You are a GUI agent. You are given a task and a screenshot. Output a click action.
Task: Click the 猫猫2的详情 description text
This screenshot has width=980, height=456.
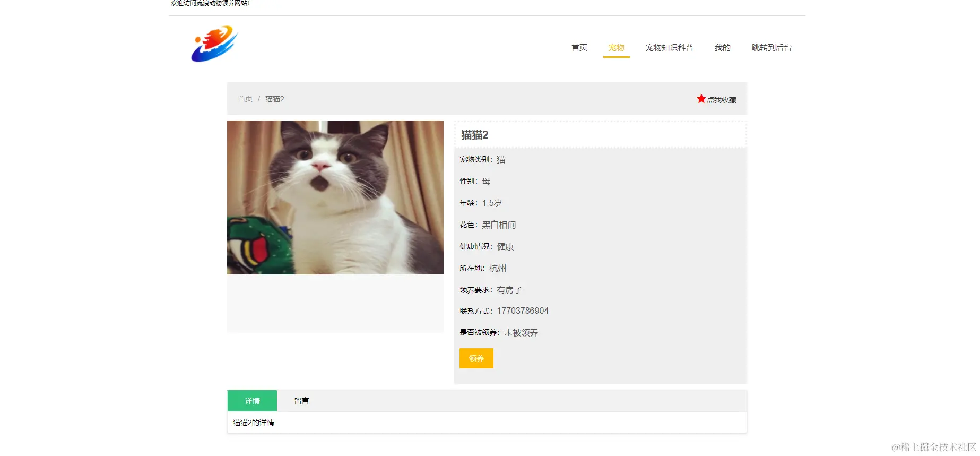[x=254, y=423]
